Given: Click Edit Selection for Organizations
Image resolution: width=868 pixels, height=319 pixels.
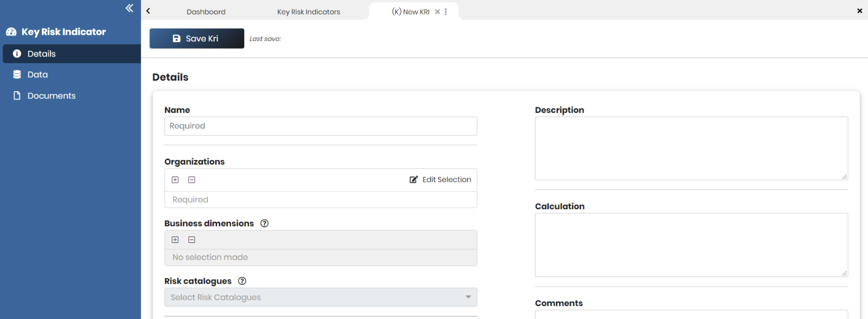Looking at the screenshot, I should click(x=441, y=180).
